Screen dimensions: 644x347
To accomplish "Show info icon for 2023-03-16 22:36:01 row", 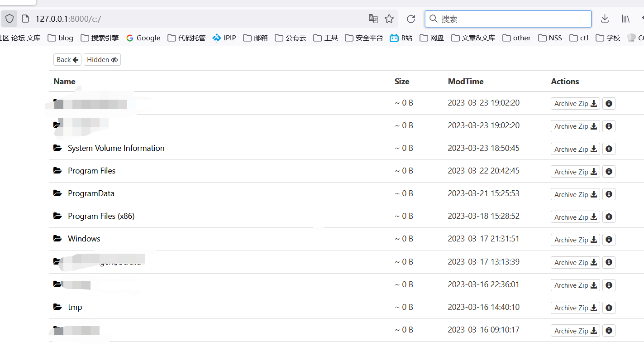I will click(x=609, y=285).
